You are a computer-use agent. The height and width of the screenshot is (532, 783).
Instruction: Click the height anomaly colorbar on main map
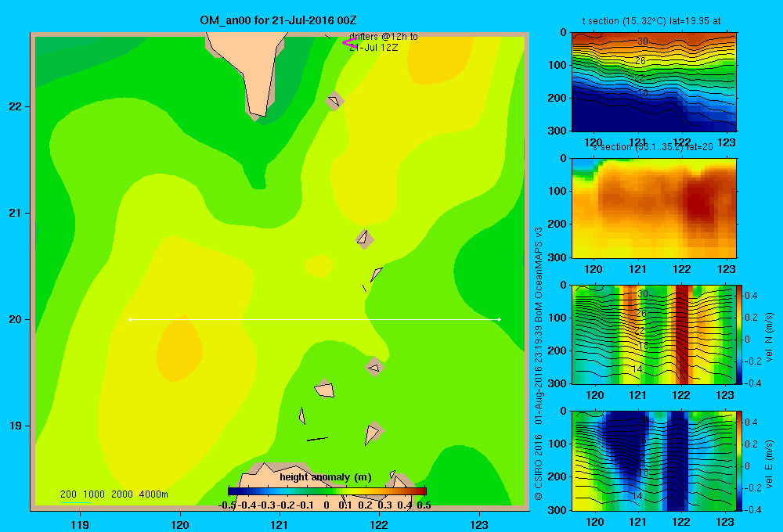click(327, 491)
